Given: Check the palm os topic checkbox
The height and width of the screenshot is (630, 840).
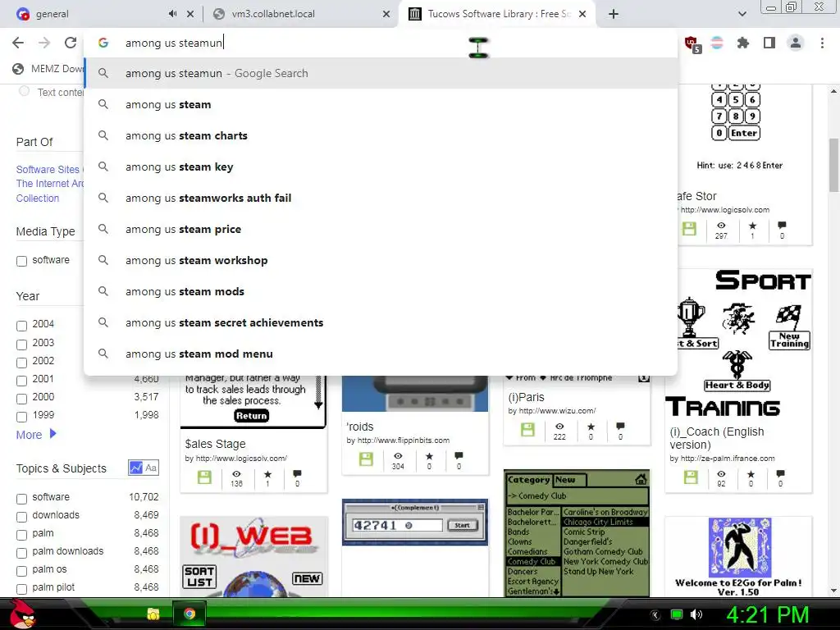Looking at the screenshot, I should point(21,571).
